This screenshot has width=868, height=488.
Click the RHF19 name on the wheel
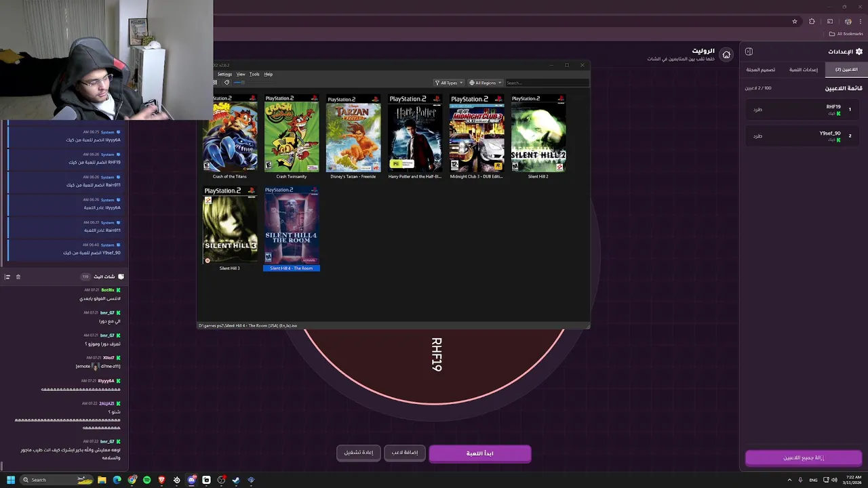(436, 354)
